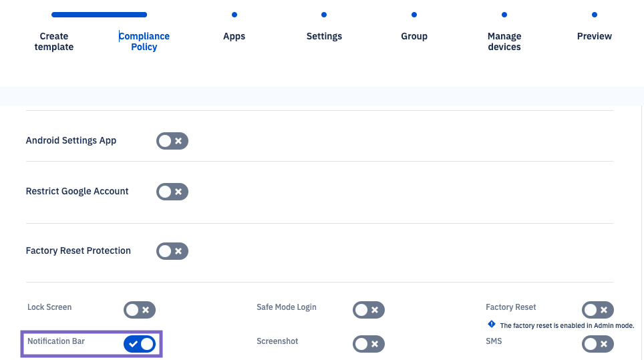The height and width of the screenshot is (360, 644).
Task: Toggle the Safe Mode Login switch
Action: pyautogui.click(x=369, y=310)
